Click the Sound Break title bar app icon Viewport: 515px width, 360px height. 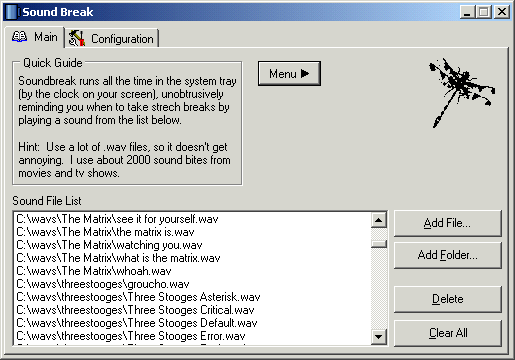12,12
